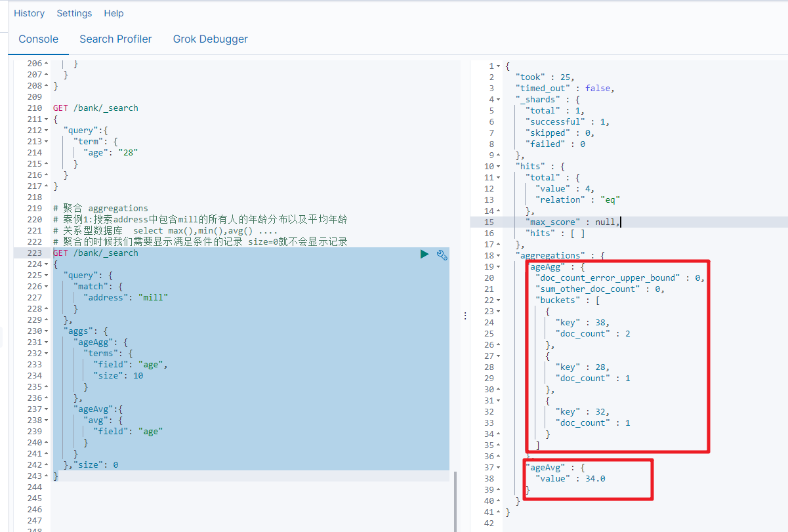The image size is (788, 532).
Task: Click the "key" : 38 line
Action: point(583,323)
